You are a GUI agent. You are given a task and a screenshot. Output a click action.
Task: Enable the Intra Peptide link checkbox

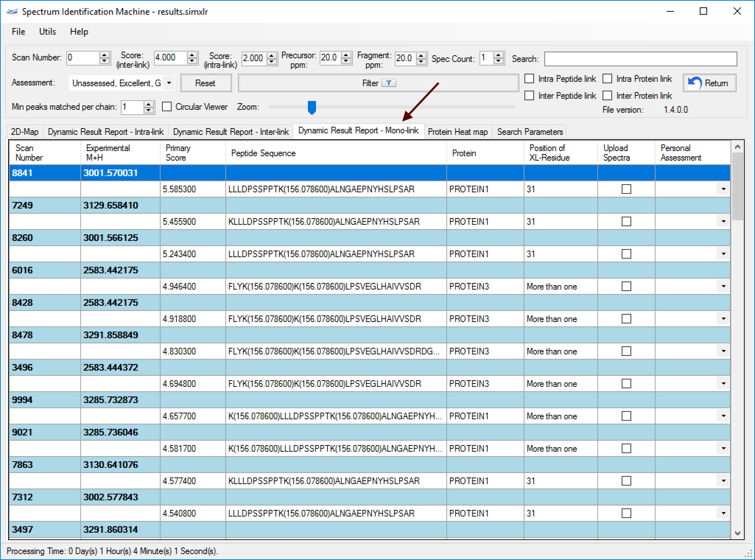(x=529, y=78)
